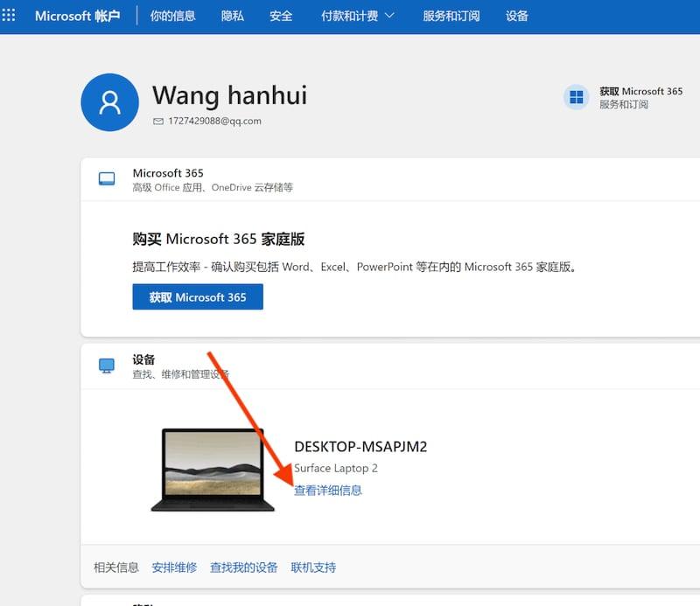The width and height of the screenshot is (700, 606).
Task: Click the 购买 Microsoft 365 家庭版 heading
Action: tap(218, 240)
